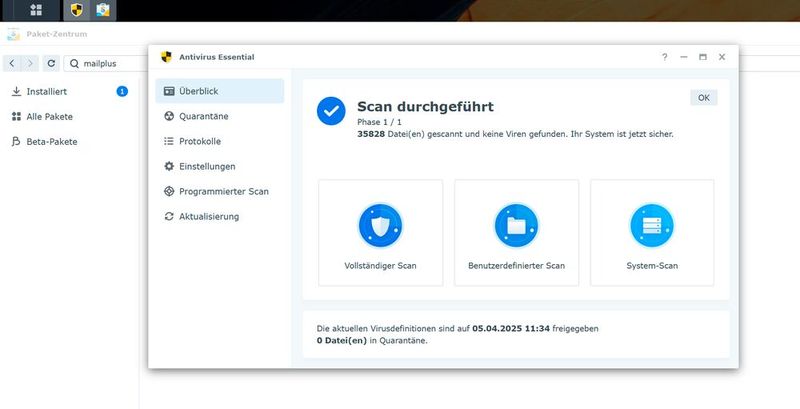The height and width of the screenshot is (409, 800).
Task: Start Benutzerdefinierter Scan
Action: tap(516, 233)
